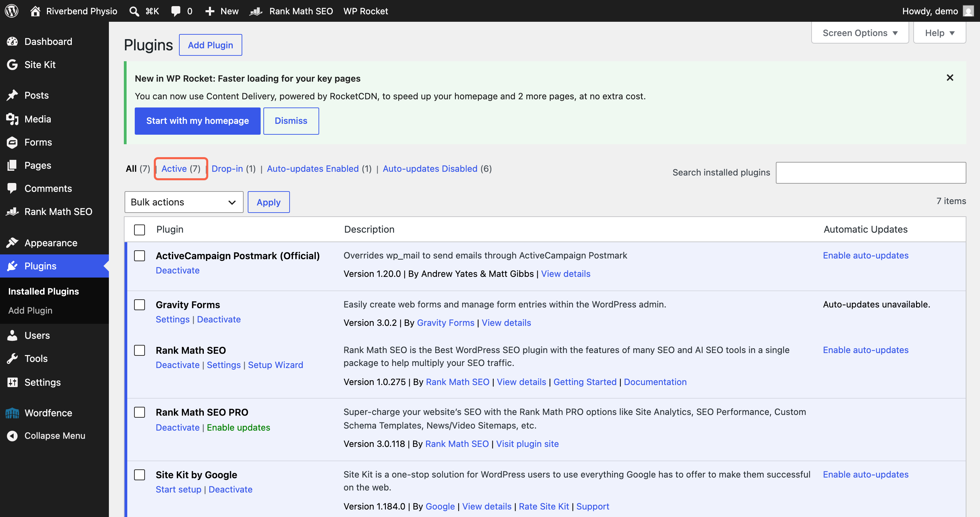Filter plugins by Drop-in
This screenshot has height=517, width=980.
(x=227, y=168)
